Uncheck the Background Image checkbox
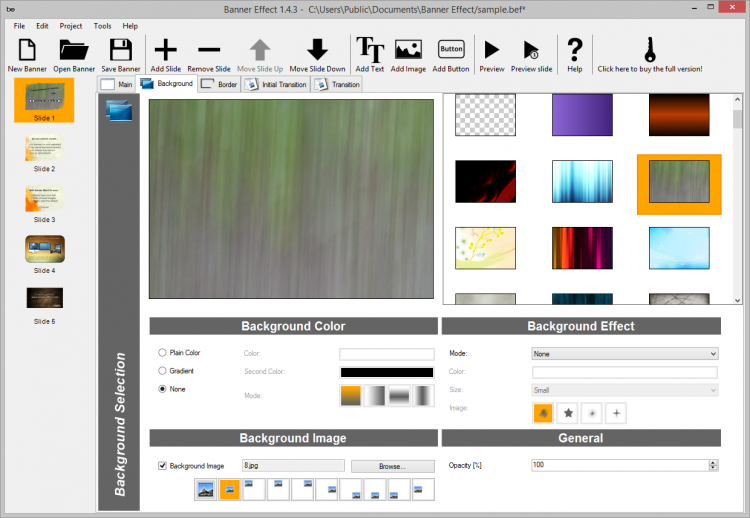750x518 pixels. point(163,466)
